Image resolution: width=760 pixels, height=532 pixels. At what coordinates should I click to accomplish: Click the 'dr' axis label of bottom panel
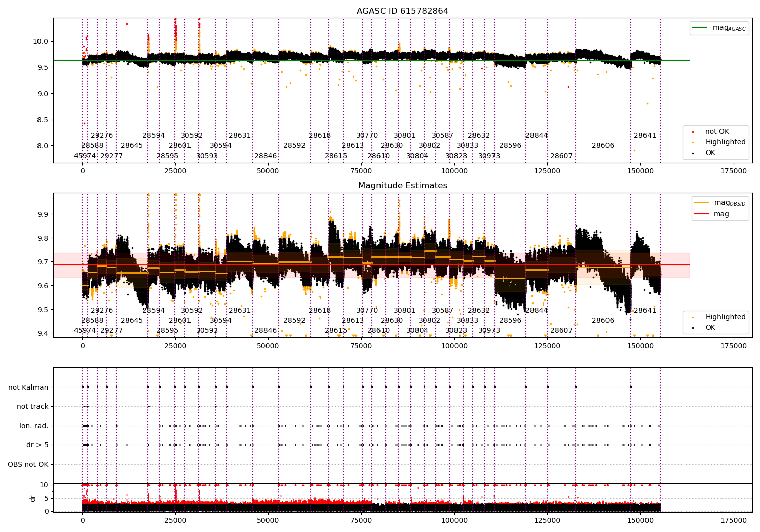point(33,498)
